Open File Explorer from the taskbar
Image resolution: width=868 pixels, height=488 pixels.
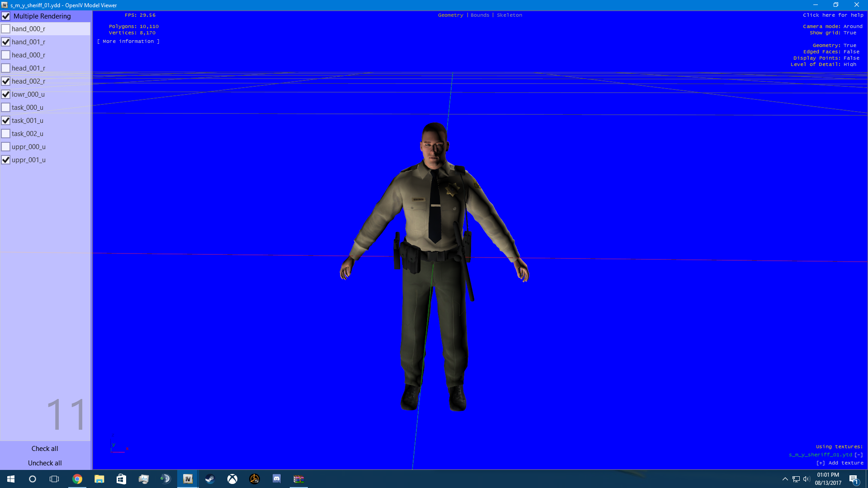pyautogui.click(x=99, y=479)
